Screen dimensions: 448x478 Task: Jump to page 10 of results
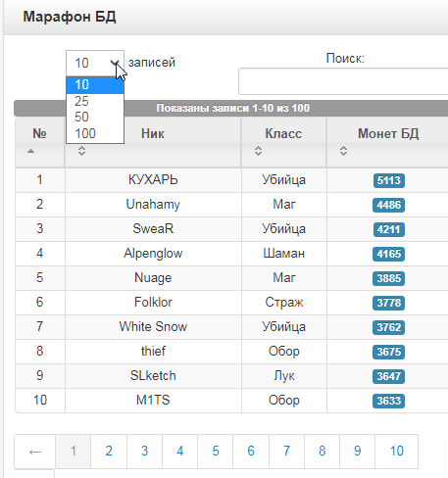pos(397,452)
